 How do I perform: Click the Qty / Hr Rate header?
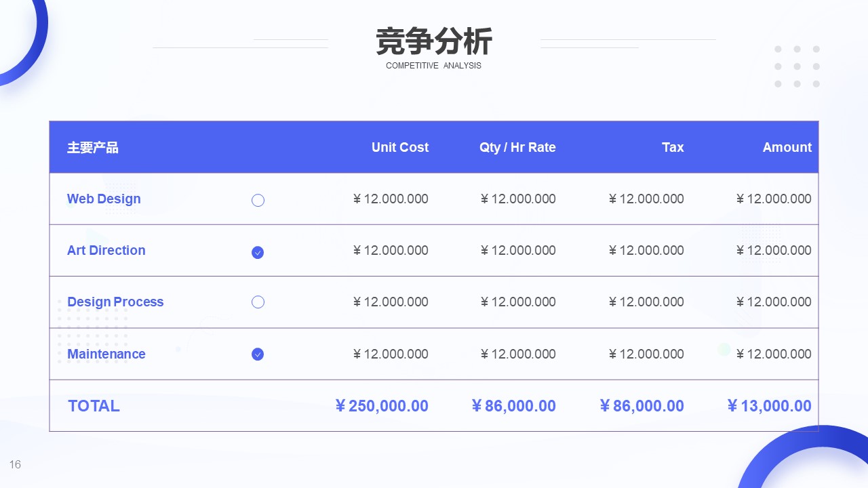(x=517, y=147)
